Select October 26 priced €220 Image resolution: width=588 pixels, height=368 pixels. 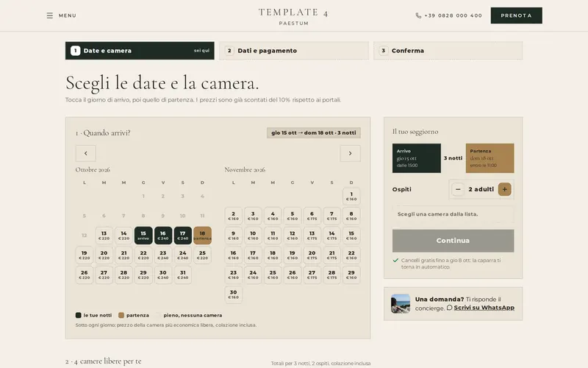85,275
